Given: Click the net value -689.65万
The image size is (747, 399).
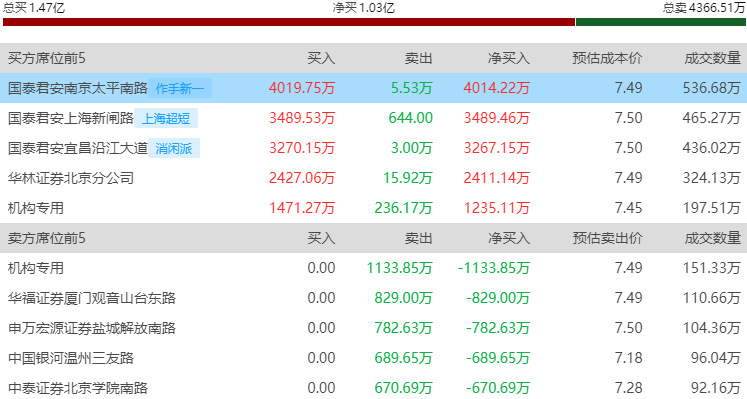Looking at the screenshot, I should (498, 358).
